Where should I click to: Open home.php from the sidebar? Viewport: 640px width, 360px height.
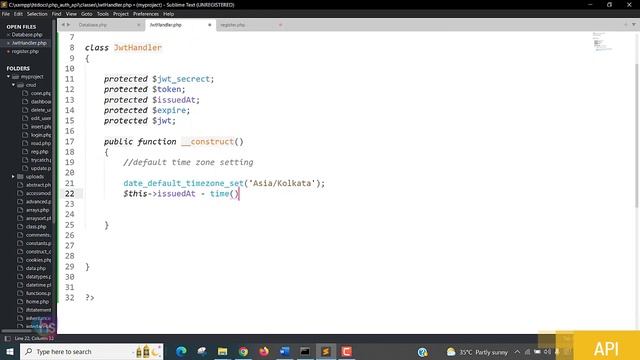coord(37,302)
